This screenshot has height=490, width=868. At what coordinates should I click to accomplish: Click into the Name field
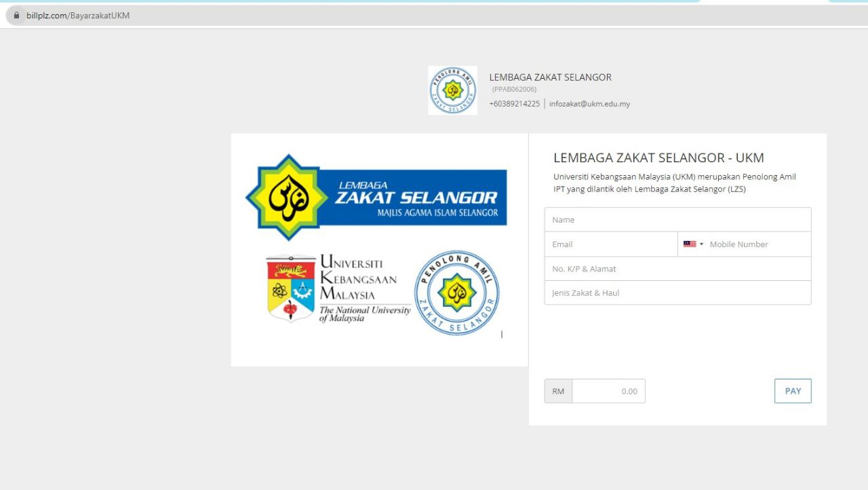[x=677, y=220]
